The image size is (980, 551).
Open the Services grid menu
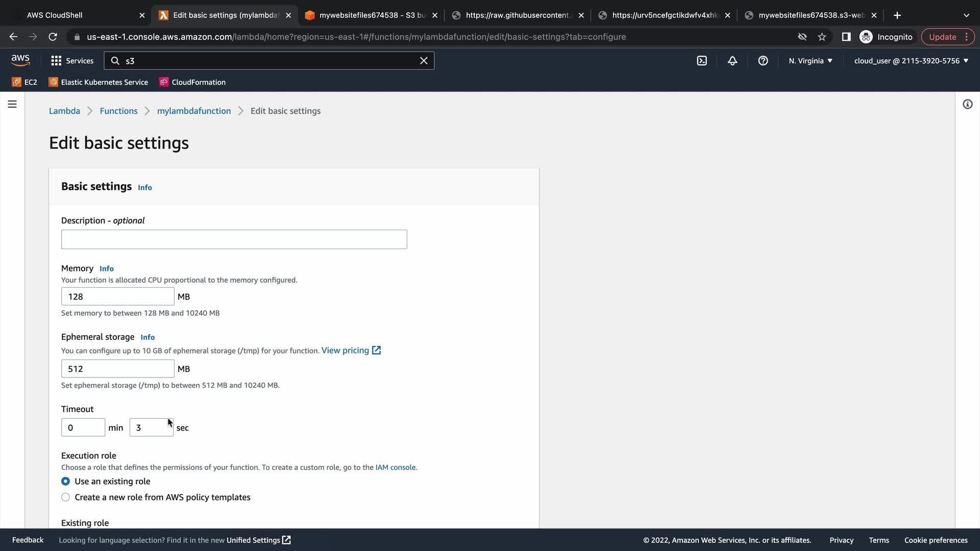(x=72, y=61)
